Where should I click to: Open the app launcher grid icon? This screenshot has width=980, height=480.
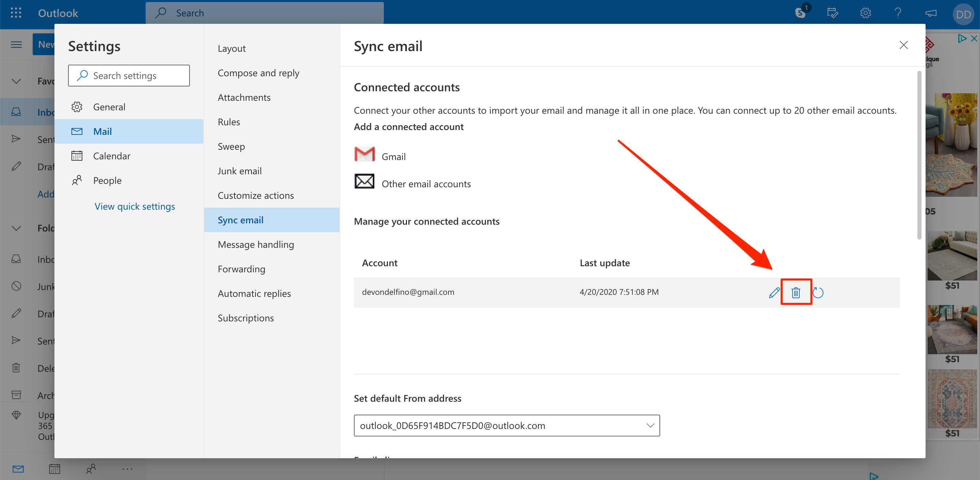(x=16, y=13)
